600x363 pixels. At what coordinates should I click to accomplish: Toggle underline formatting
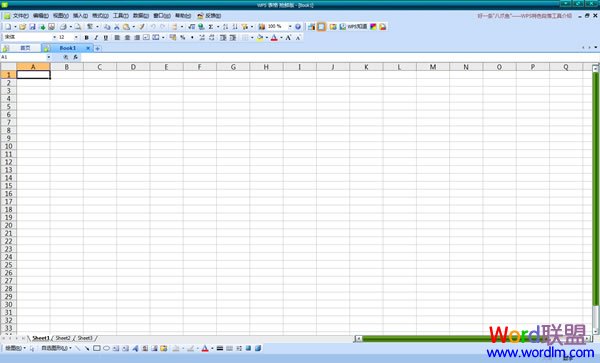click(x=106, y=37)
